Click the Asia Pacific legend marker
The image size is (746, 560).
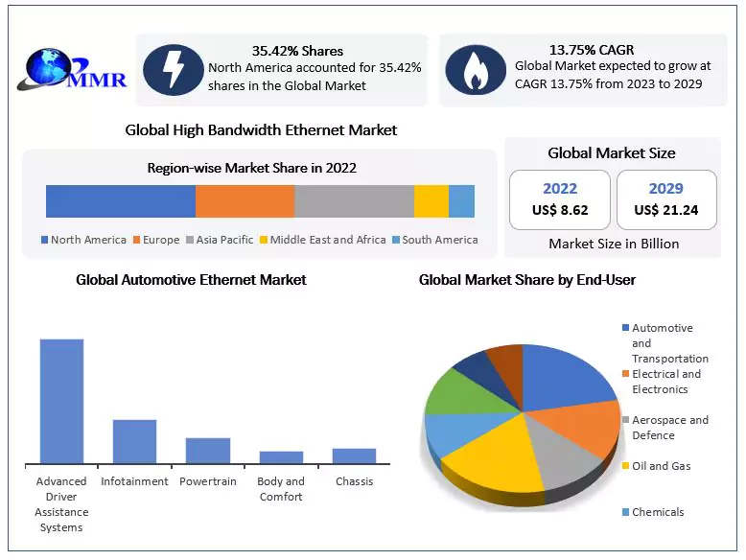[191, 241]
